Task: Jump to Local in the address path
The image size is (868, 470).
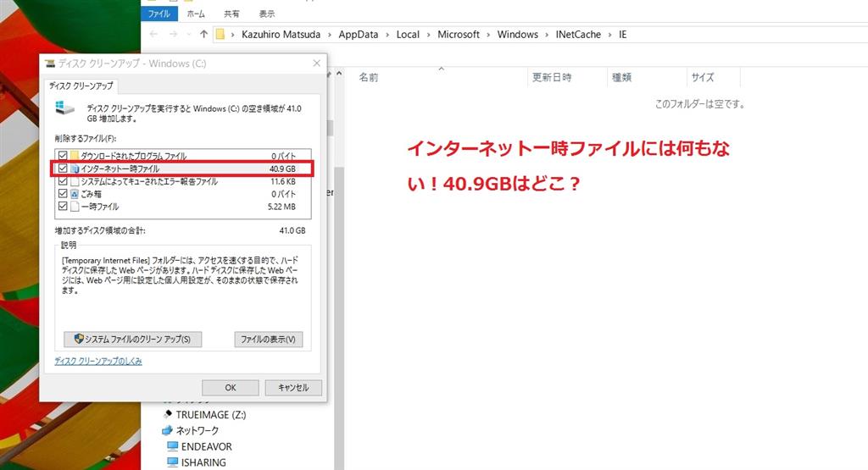Action: (x=408, y=34)
